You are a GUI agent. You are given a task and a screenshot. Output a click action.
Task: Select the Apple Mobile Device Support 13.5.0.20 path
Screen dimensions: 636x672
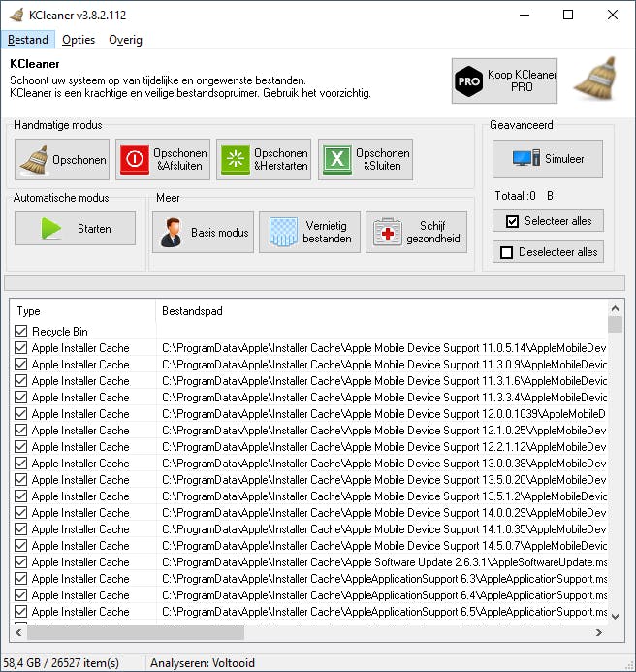pyautogui.click(x=384, y=480)
